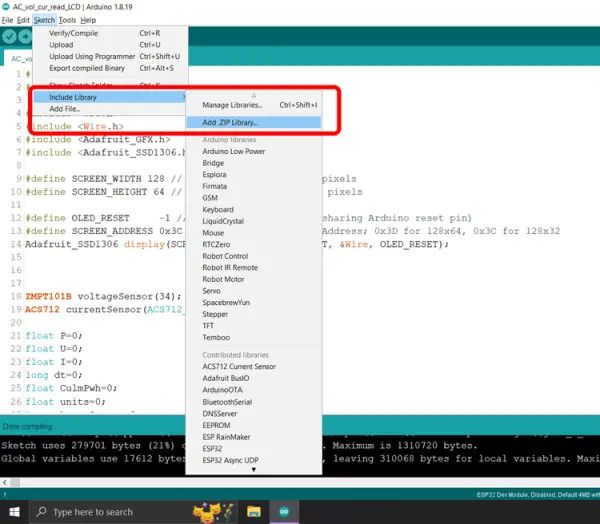Include the Adafruit BusIO library

pos(254,378)
